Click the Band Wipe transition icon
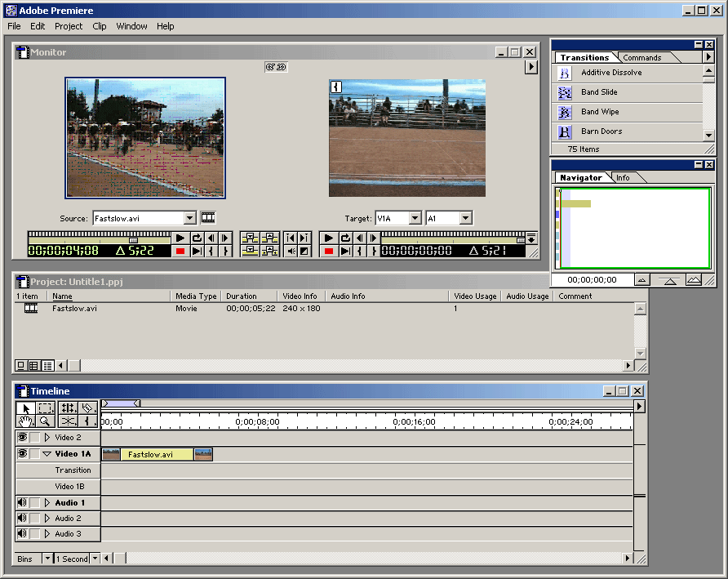Image resolution: width=728 pixels, height=579 pixels. coord(564,113)
